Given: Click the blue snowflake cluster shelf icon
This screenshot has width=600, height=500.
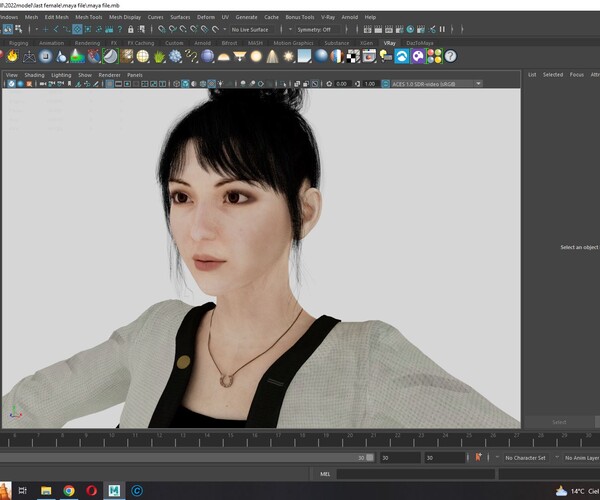Looking at the screenshot, I should [175, 56].
